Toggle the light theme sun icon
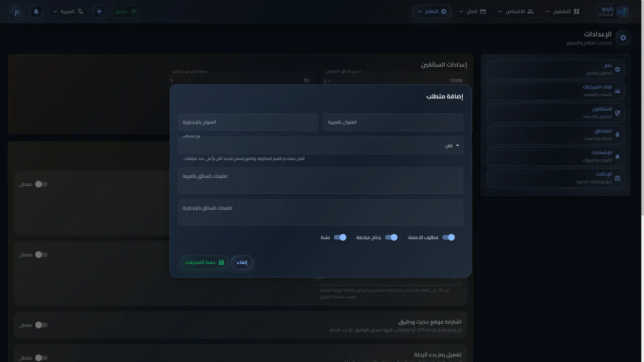 (99, 11)
